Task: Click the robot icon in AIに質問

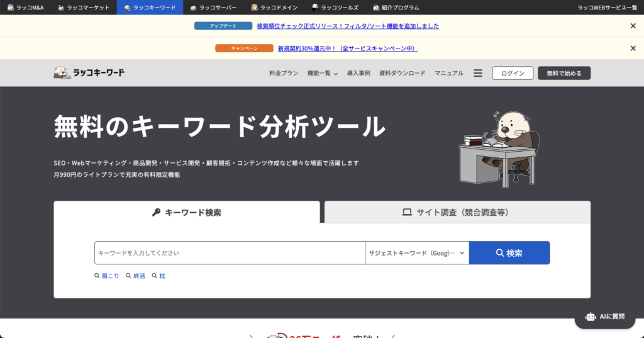Action: [591, 317]
